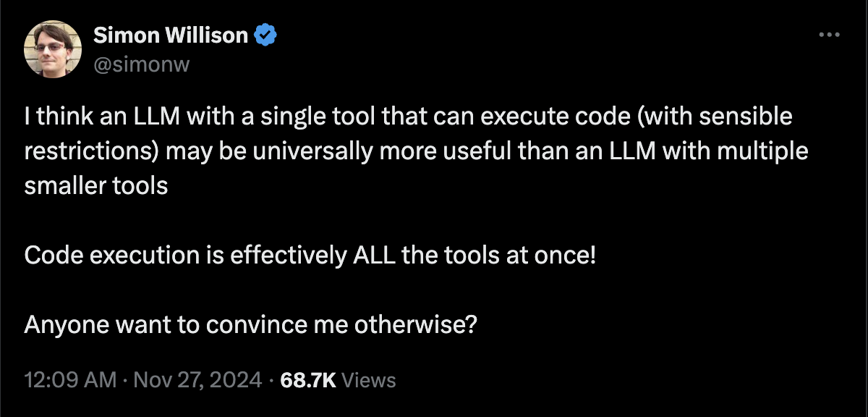This screenshot has width=868, height=417.
Task: Click the sentence starting with Code execution
Action: tap(310, 256)
